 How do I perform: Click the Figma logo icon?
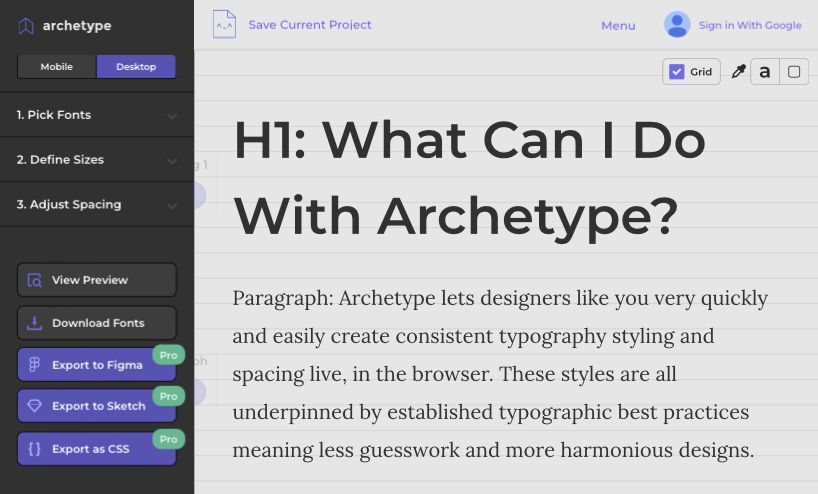click(x=35, y=365)
